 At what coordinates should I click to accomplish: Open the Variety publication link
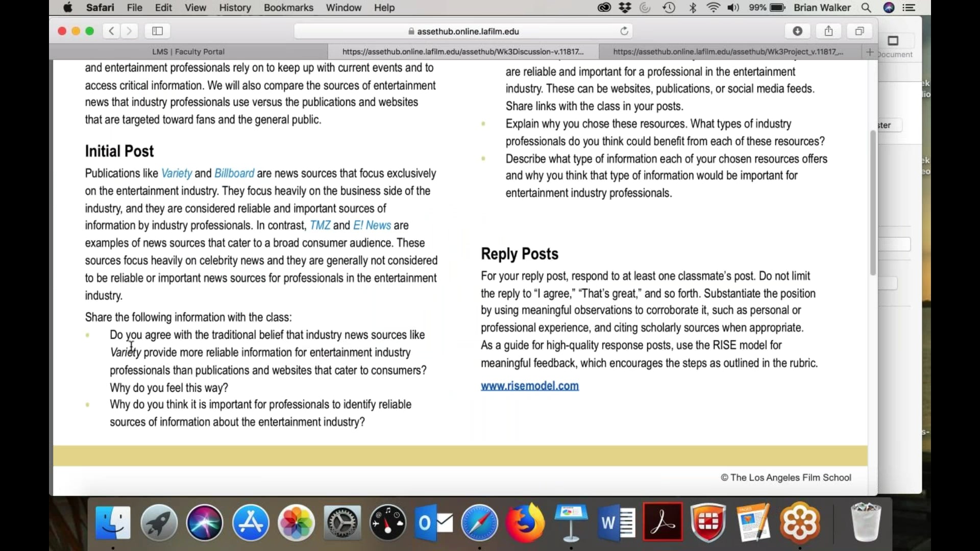pyautogui.click(x=177, y=173)
